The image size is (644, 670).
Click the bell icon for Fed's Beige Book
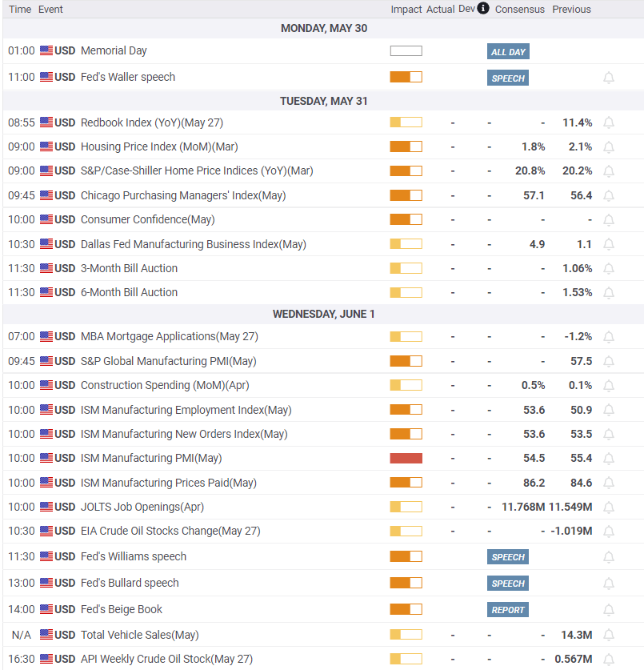point(609,610)
